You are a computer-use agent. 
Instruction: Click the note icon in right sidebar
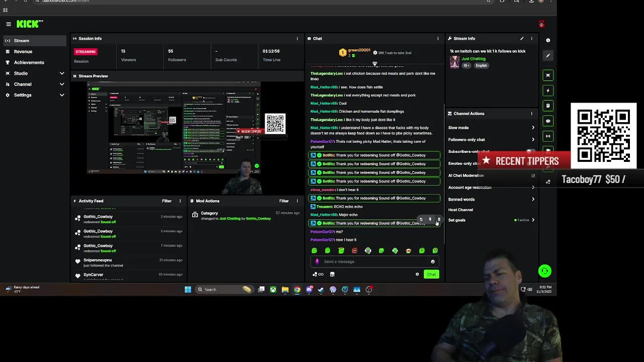548,106
